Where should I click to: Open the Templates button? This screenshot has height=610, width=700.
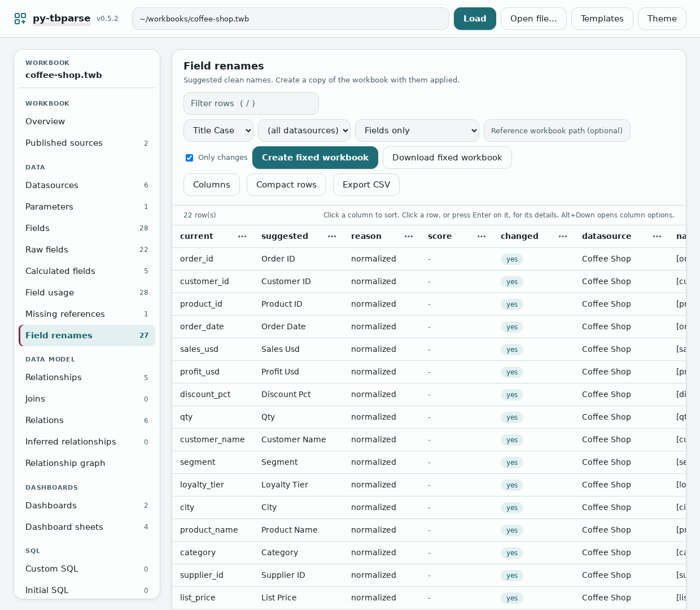click(x=602, y=19)
